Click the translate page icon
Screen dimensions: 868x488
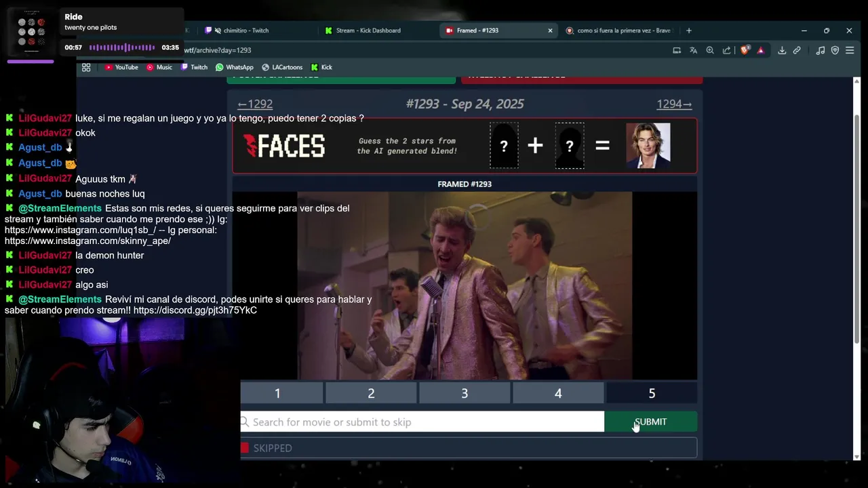[693, 50]
